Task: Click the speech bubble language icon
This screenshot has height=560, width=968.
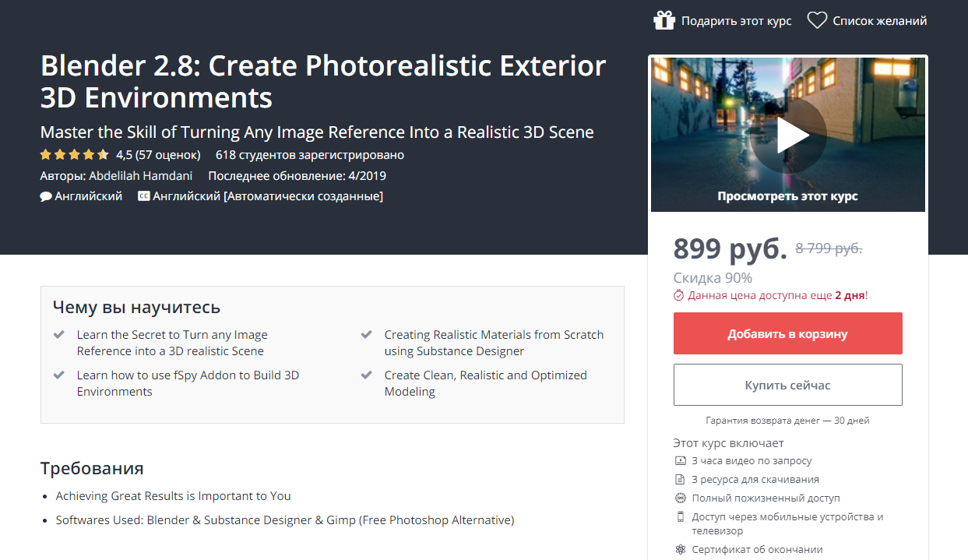Action: pos(46,196)
